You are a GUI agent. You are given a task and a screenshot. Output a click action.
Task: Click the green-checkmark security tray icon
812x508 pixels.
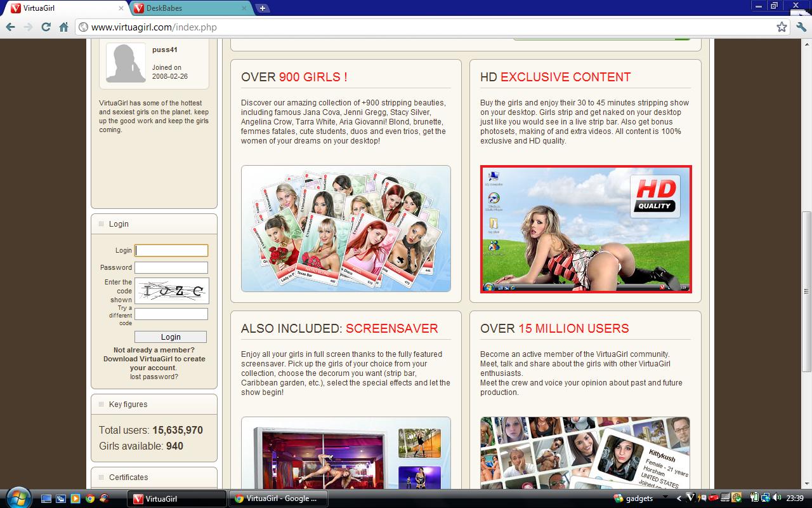736,498
